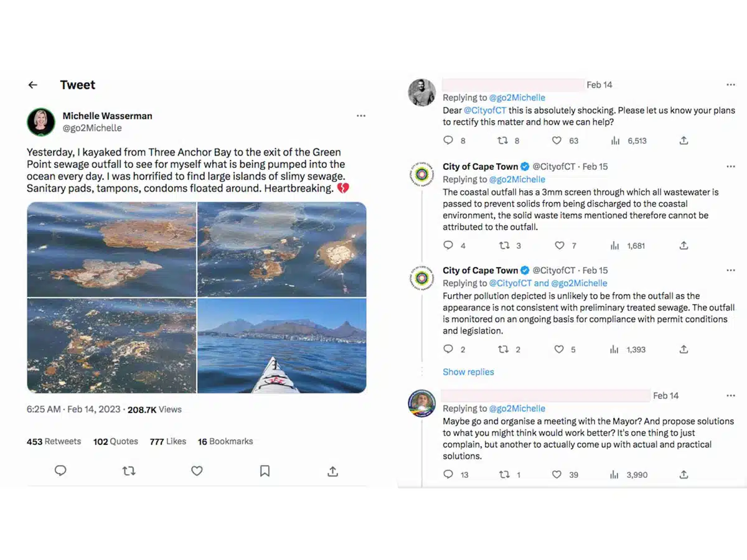747x560 pixels.
Task: Open the 453 Retweets list
Action: (54, 441)
